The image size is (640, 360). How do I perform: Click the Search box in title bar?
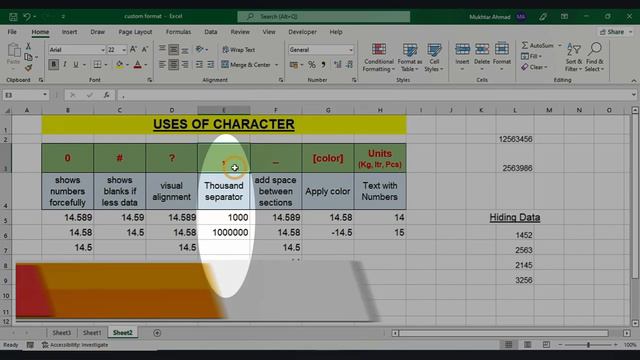click(x=324, y=17)
